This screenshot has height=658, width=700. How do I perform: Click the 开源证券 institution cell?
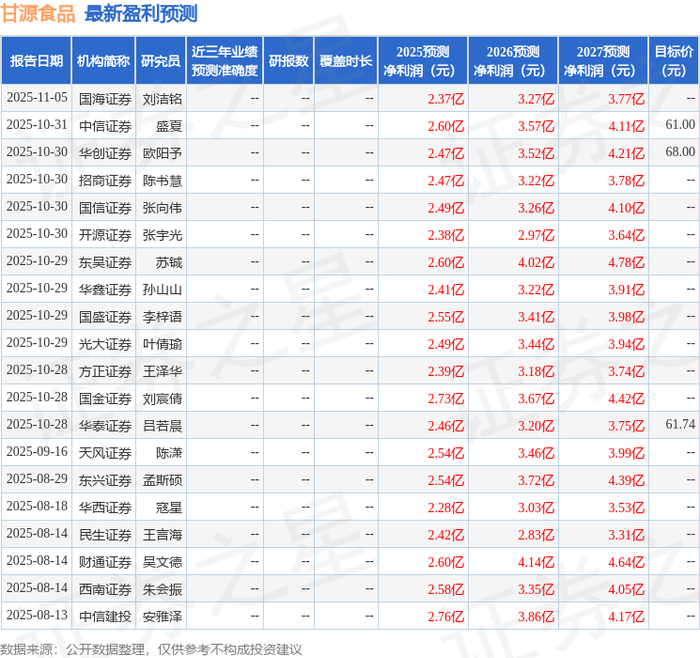pos(105,235)
